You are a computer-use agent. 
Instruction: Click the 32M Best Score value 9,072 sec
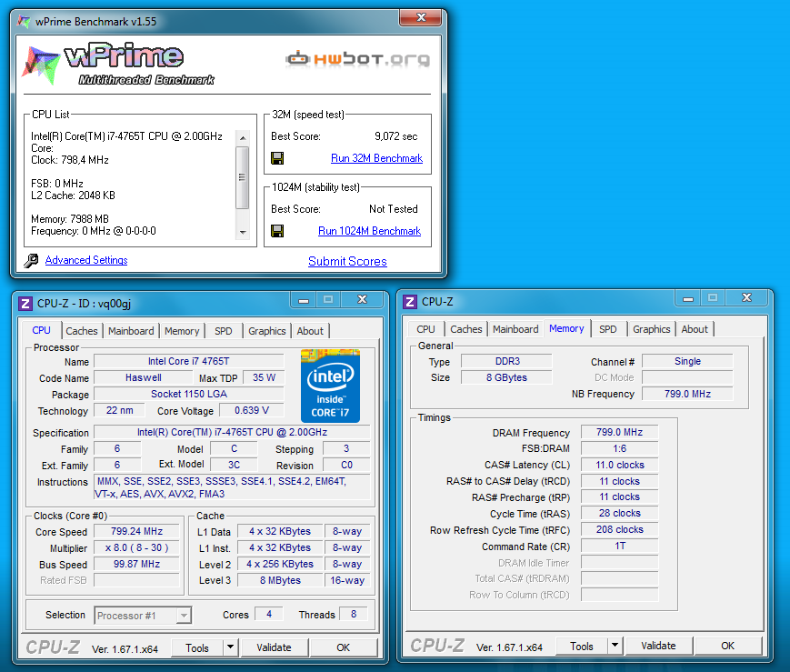396,136
